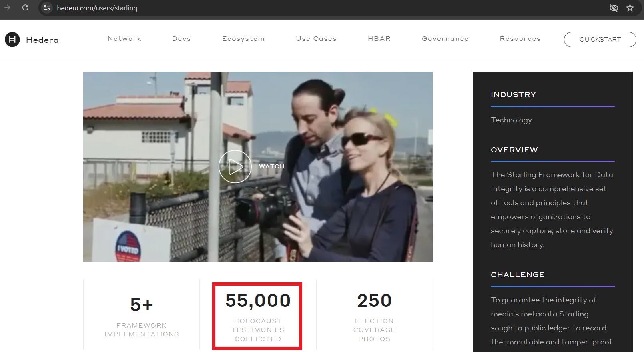Open the Use Cases menu
644x352 pixels.
[x=316, y=39]
